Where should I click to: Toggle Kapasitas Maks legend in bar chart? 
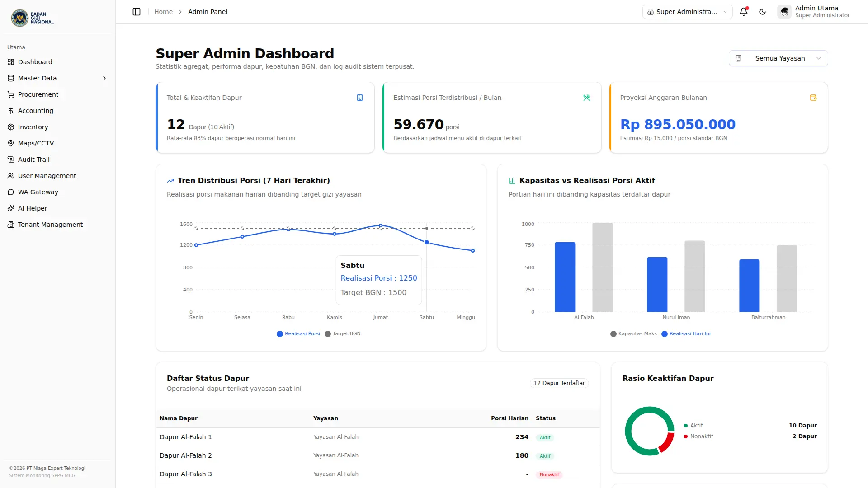coord(633,334)
